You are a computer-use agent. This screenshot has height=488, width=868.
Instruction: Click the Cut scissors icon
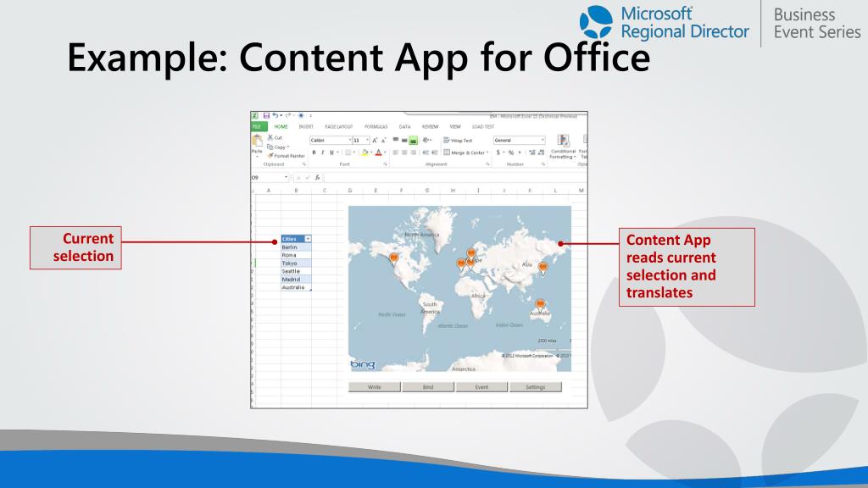[270, 137]
